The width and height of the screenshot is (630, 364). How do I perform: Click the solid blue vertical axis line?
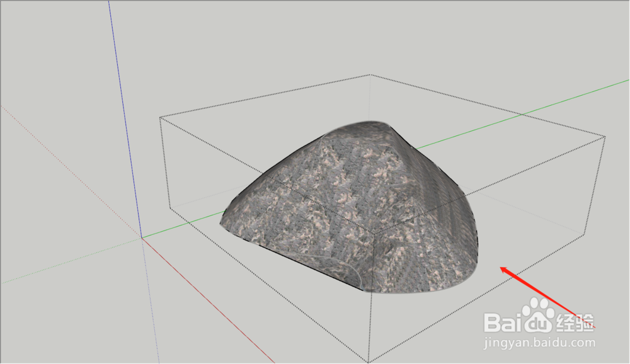click(125, 119)
